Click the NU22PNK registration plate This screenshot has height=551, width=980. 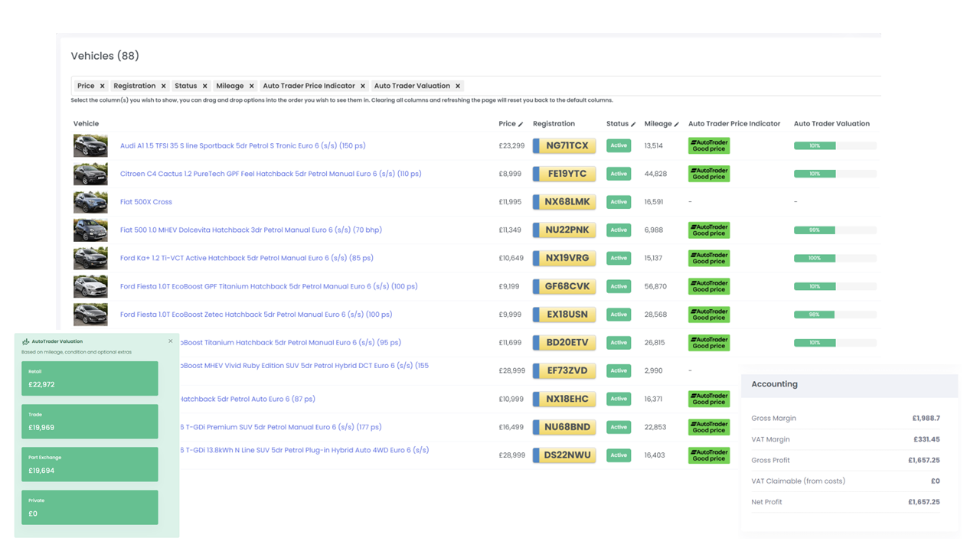click(x=565, y=230)
